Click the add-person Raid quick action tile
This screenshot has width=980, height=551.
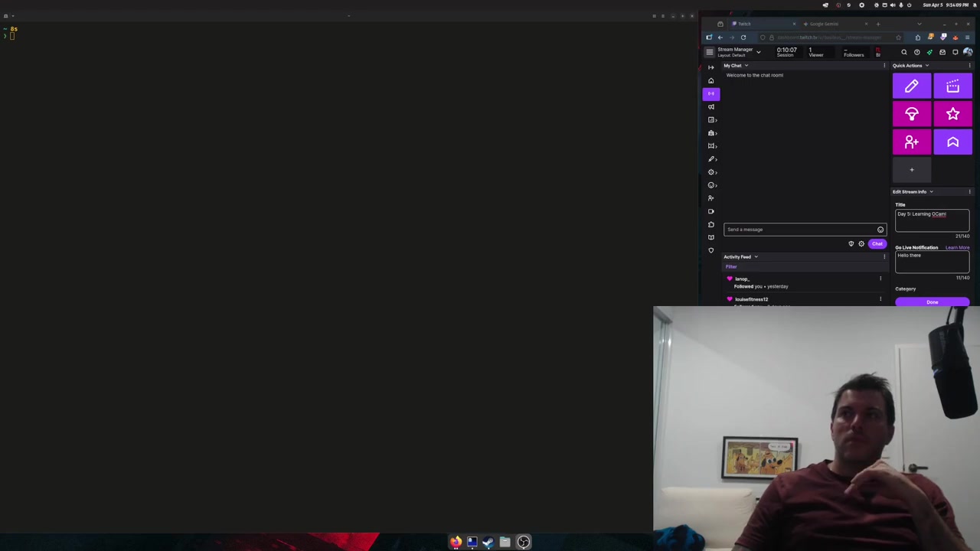pos(911,142)
